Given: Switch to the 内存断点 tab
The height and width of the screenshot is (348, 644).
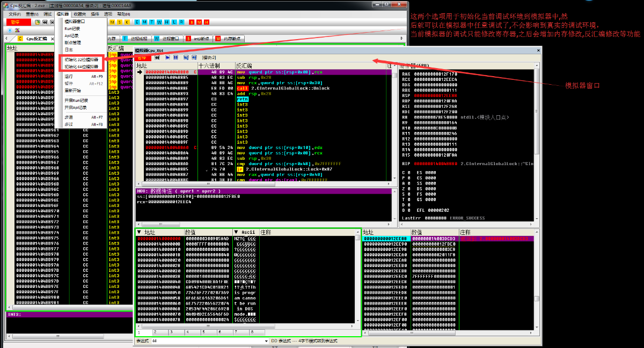Looking at the screenshot, I should click(228, 39).
